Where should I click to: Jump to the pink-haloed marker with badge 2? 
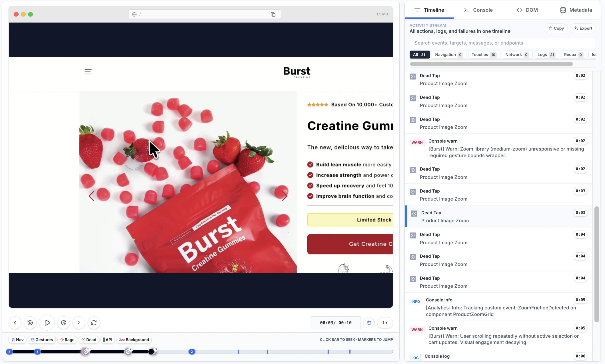(x=128, y=352)
